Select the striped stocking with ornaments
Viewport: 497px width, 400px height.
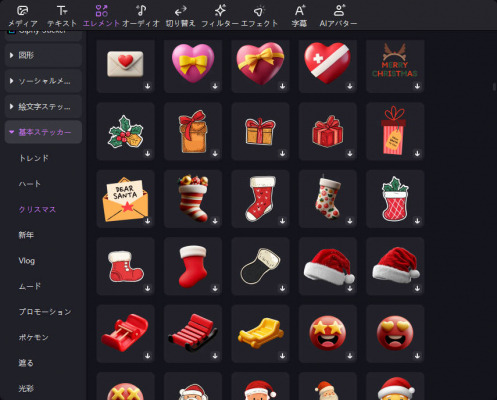[x=193, y=199]
